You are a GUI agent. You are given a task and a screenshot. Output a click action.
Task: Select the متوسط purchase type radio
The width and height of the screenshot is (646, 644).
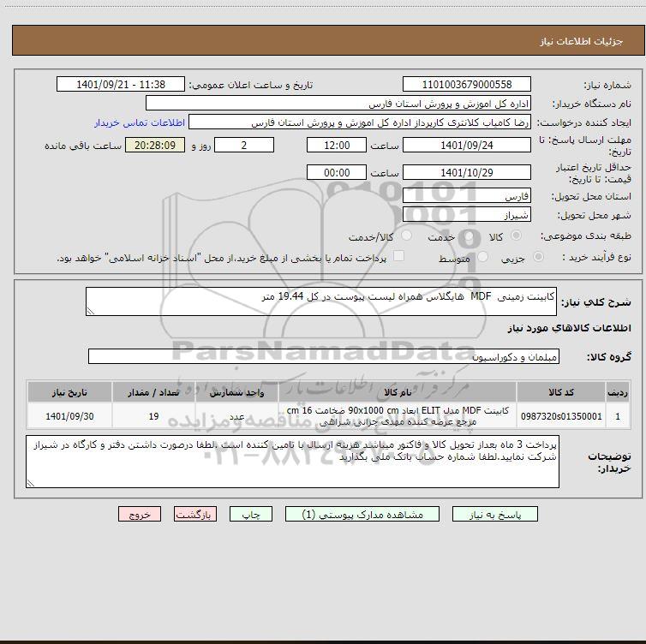point(482,257)
